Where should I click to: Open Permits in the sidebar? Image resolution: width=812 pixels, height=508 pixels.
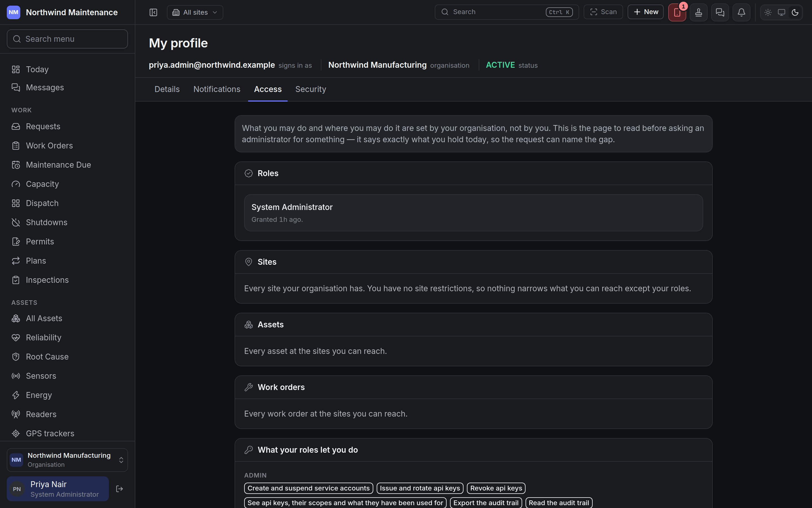[67, 242]
